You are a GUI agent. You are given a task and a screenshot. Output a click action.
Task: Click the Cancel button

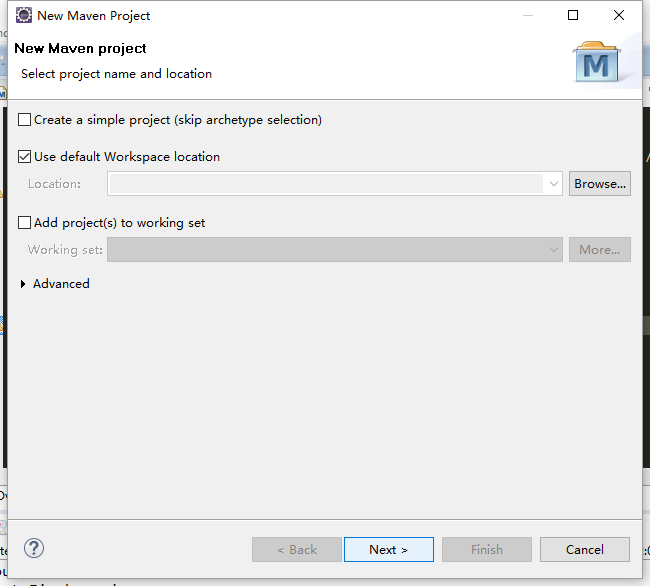tap(585, 550)
